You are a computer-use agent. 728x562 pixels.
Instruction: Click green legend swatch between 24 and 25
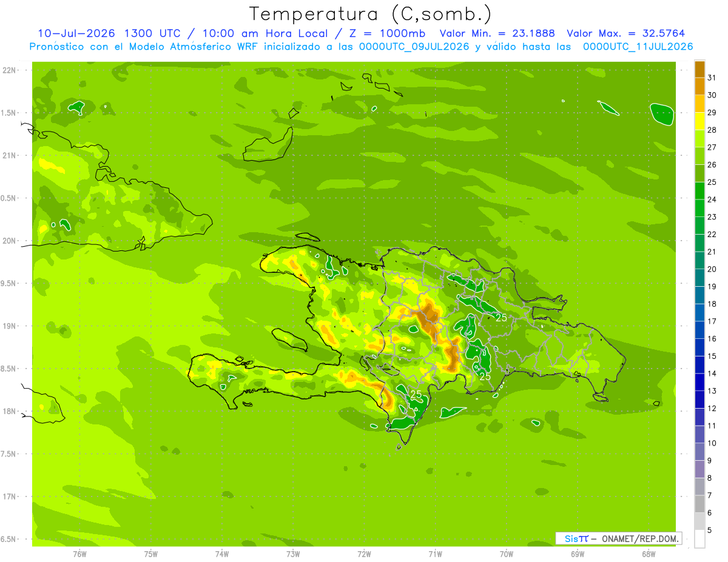pos(699,190)
